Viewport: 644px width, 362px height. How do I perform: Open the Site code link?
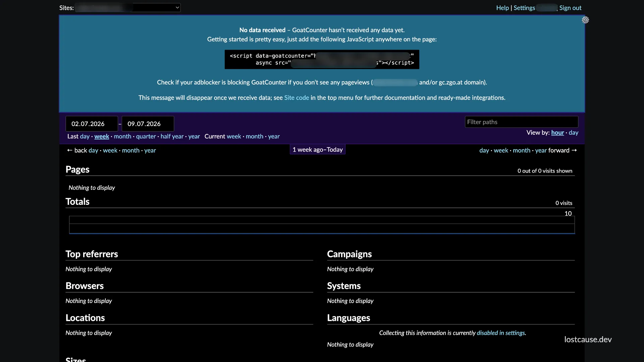(x=297, y=98)
